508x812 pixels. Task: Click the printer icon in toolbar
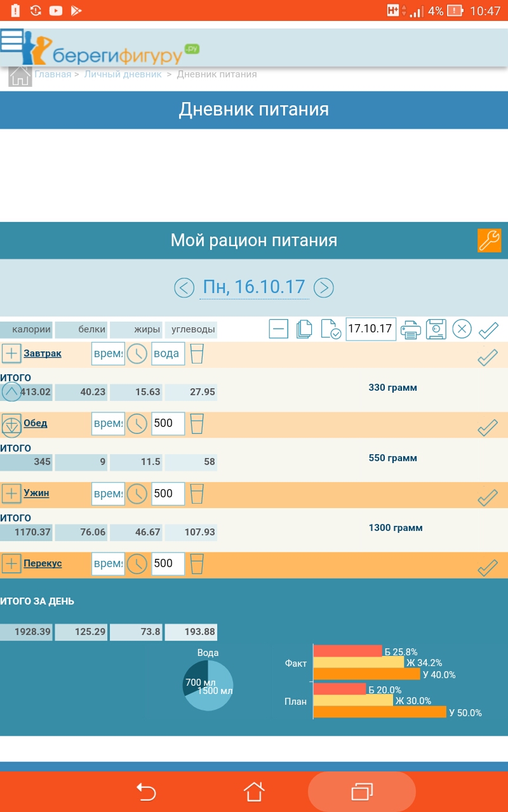coord(410,329)
